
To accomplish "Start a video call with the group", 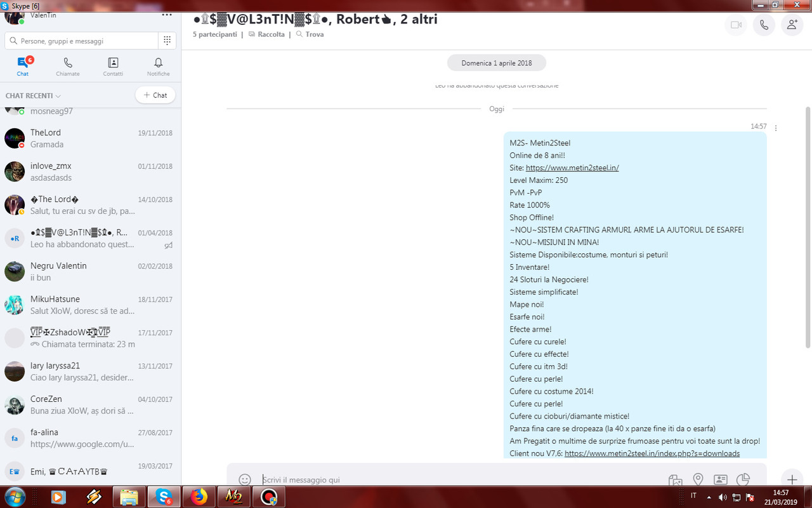I will click(735, 25).
